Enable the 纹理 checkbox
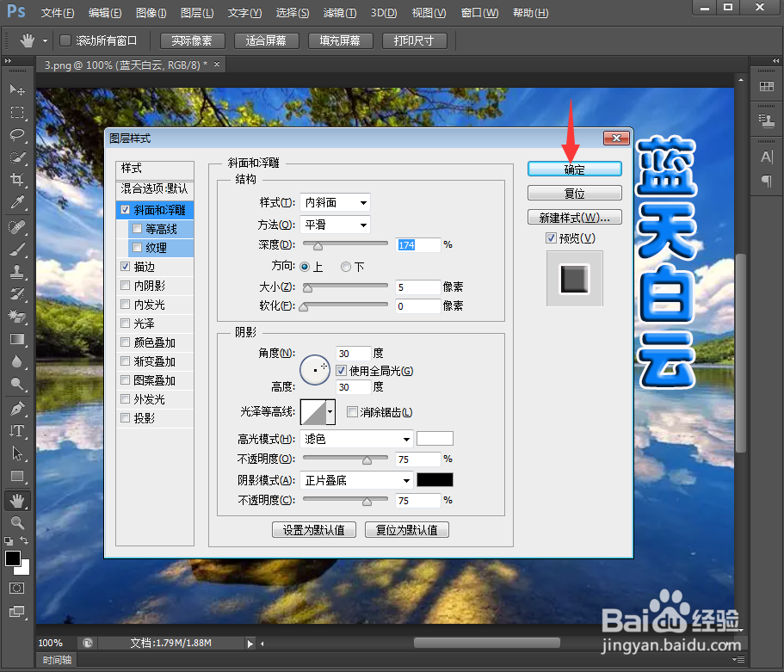The width and height of the screenshot is (784, 672). 137,248
